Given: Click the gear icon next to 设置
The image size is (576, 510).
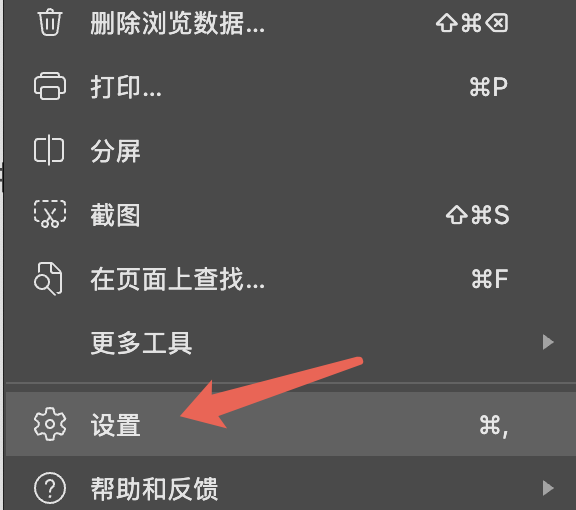Looking at the screenshot, I should (x=50, y=424).
